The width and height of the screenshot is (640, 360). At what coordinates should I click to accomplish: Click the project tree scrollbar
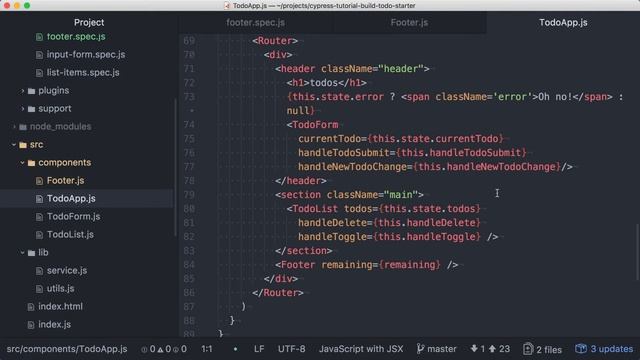tap(176, 167)
